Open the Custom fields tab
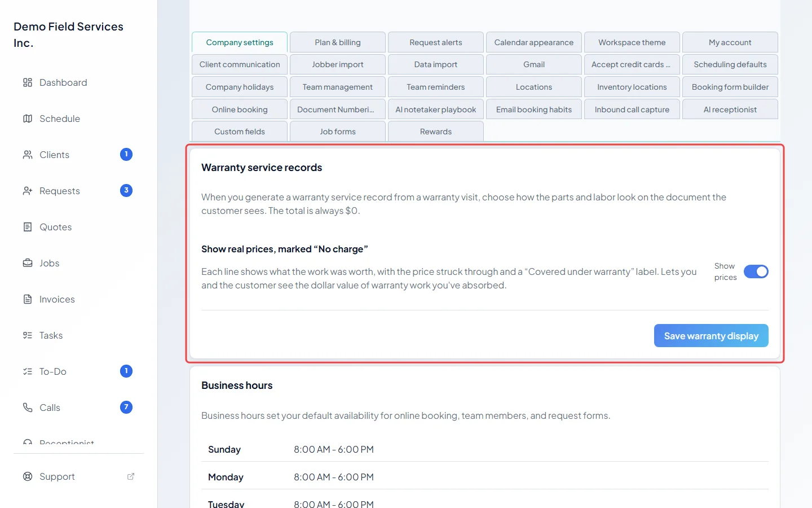Image resolution: width=812 pixels, height=508 pixels. pyautogui.click(x=240, y=132)
